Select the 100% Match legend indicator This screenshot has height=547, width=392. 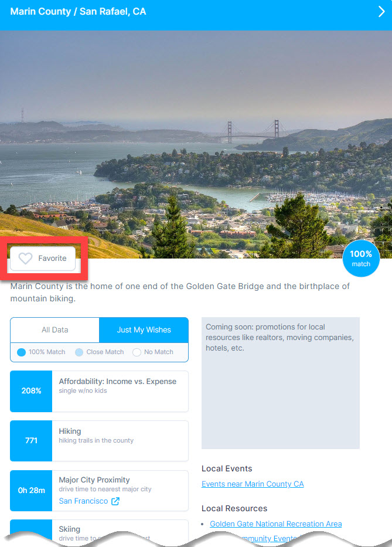(21, 352)
